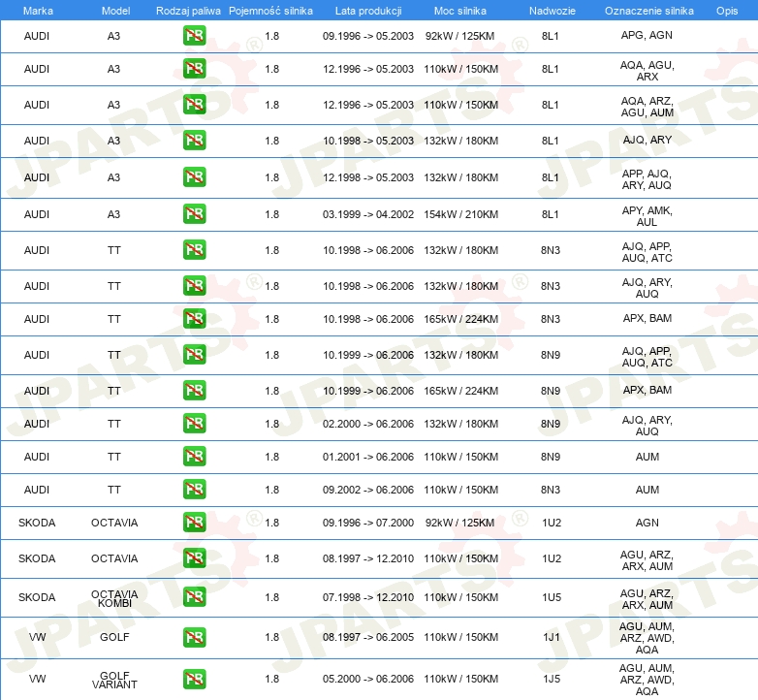This screenshot has width=758, height=700.
Task: Select the Moc silnika column header
Action: (x=460, y=10)
